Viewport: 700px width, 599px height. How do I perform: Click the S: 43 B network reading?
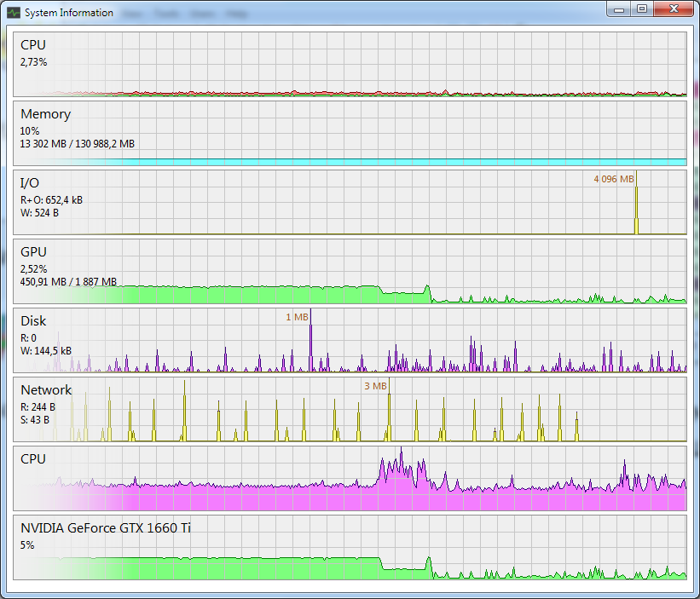click(x=35, y=420)
